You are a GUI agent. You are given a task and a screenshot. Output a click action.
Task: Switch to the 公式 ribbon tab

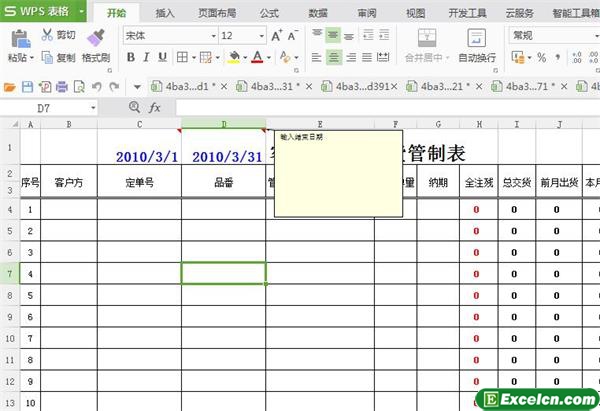(x=269, y=13)
